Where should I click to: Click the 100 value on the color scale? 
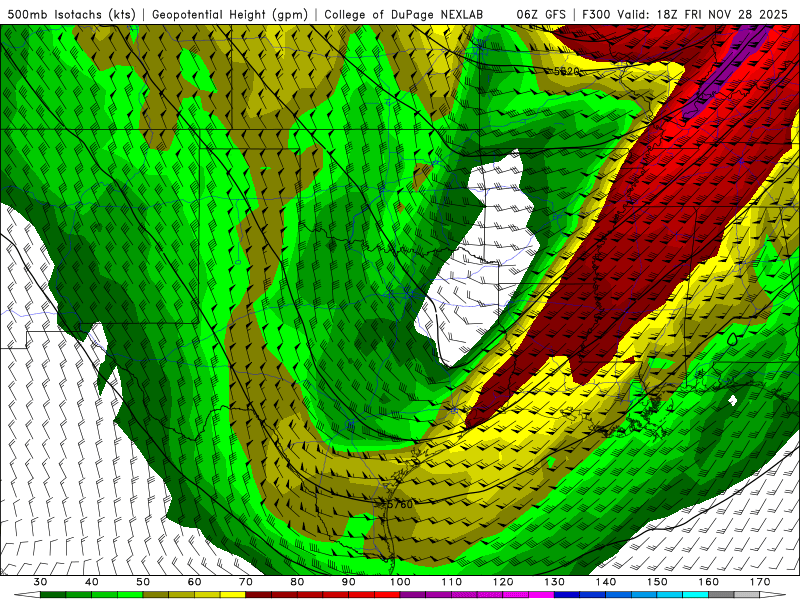tap(401, 582)
